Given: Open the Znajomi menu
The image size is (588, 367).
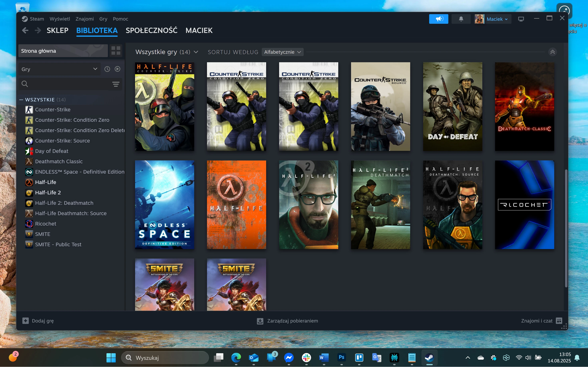Looking at the screenshot, I should pos(85,19).
